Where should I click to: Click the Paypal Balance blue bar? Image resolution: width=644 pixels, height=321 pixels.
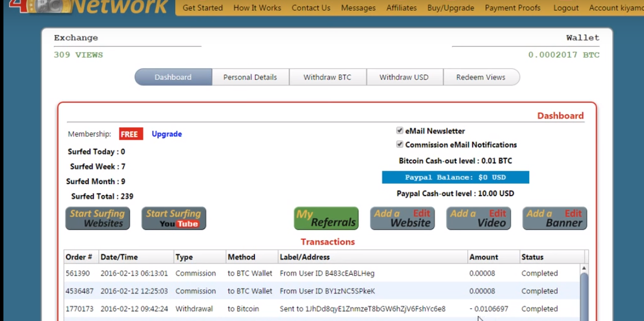455,177
